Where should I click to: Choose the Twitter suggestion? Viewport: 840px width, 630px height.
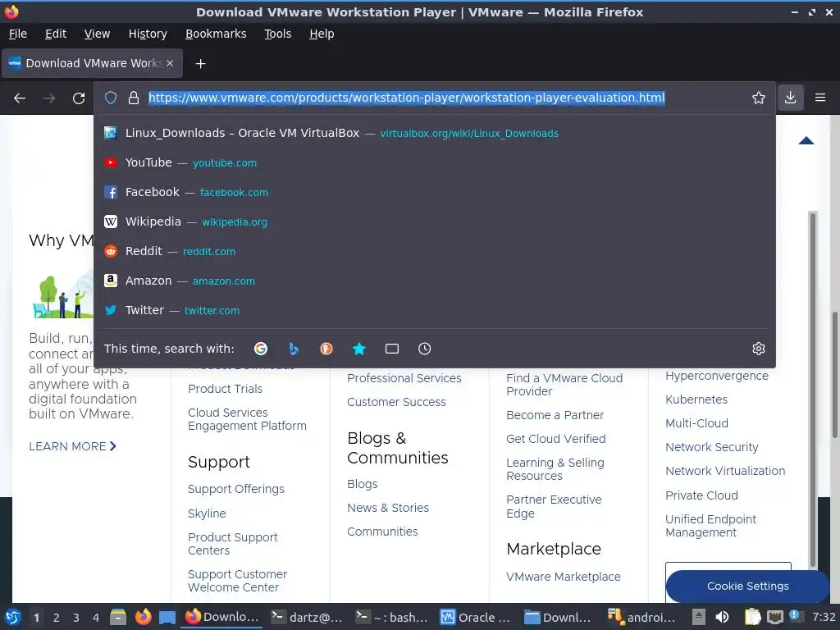tap(435, 310)
